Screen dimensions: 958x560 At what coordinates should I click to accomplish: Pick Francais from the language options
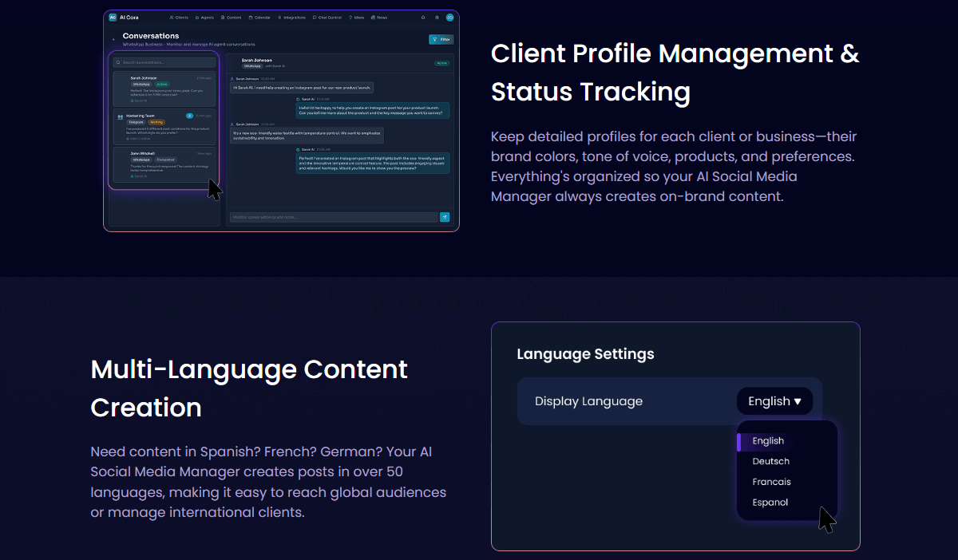(x=771, y=482)
